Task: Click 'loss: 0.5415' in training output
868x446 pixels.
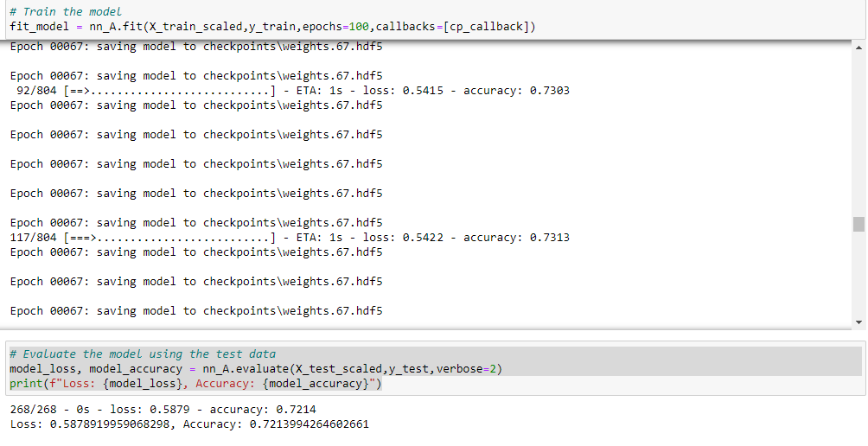Action: tap(403, 90)
